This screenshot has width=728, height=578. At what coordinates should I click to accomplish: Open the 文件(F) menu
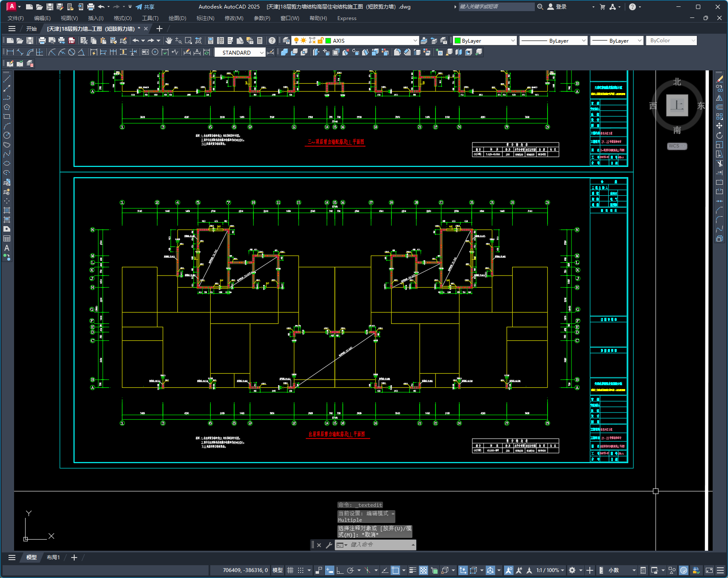[16, 18]
